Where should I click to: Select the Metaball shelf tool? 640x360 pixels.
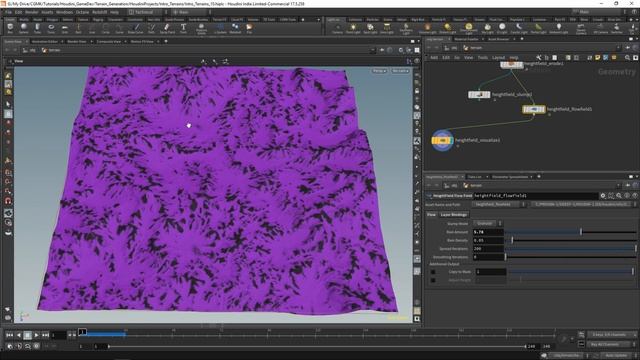pyautogui.click(x=235, y=28)
